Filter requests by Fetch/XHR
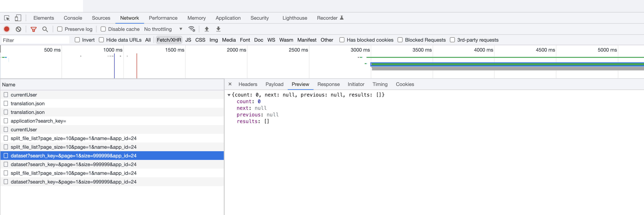644x215 pixels. pyautogui.click(x=169, y=40)
